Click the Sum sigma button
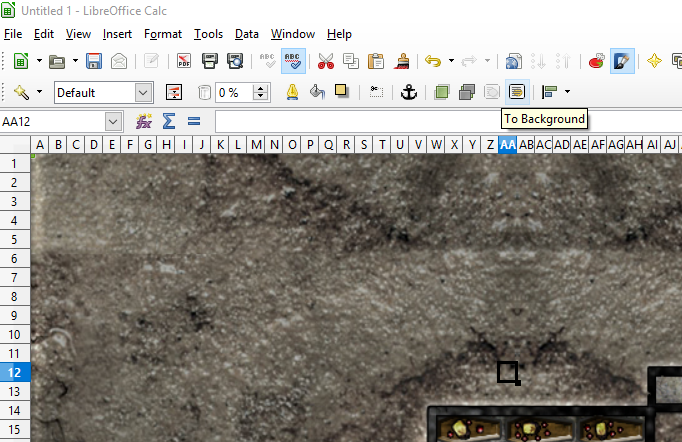 tap(169, 121)
